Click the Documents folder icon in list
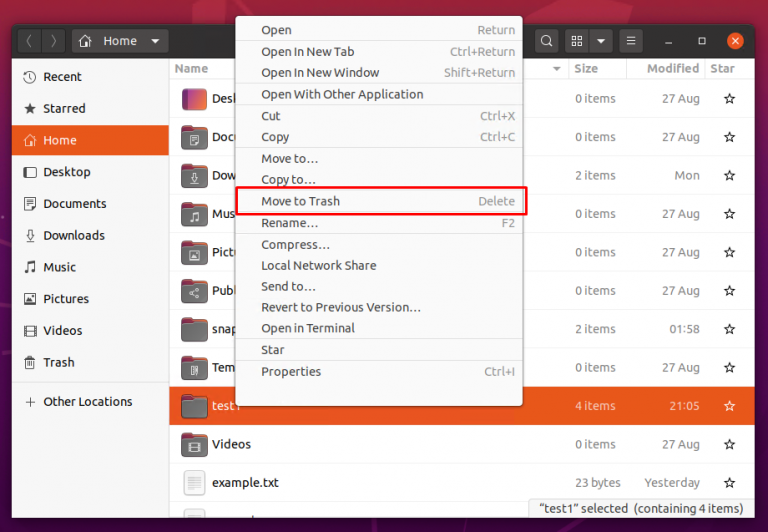This screenshot has width=768, height=532. point(194,137)
